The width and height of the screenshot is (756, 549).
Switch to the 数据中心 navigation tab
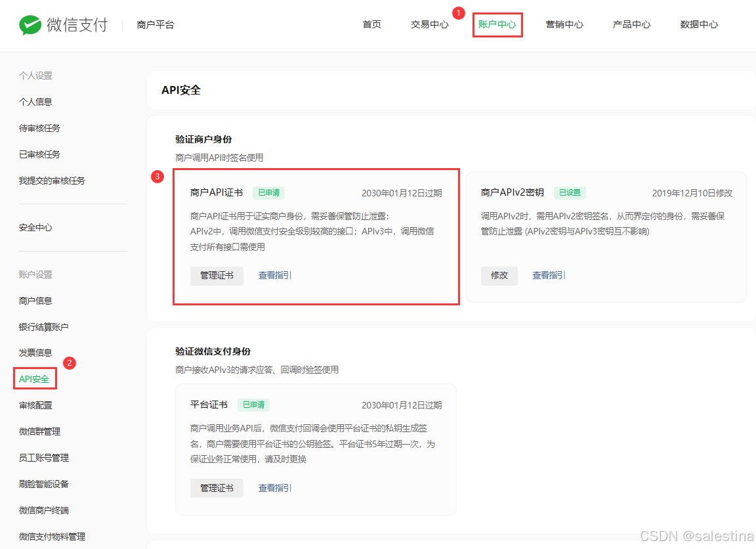pos(699,24)
